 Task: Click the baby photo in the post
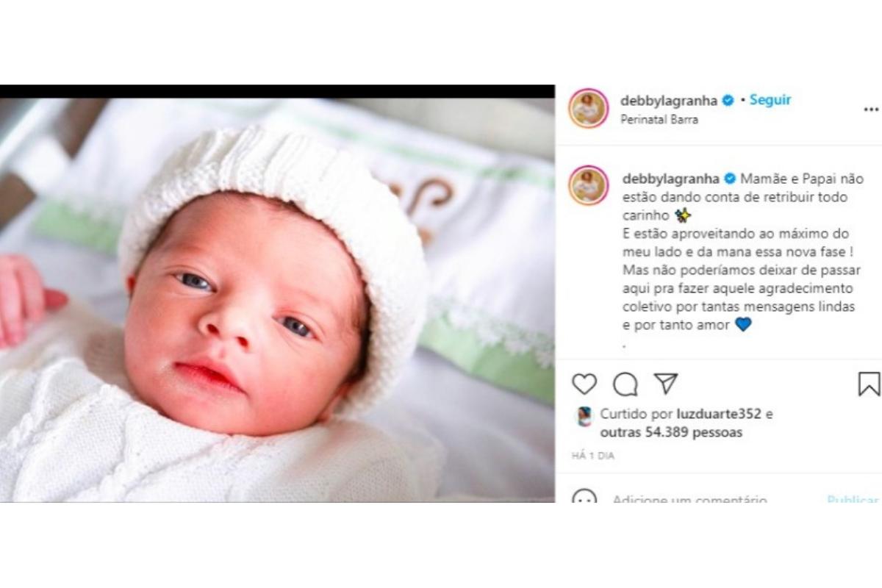point(277,300)
